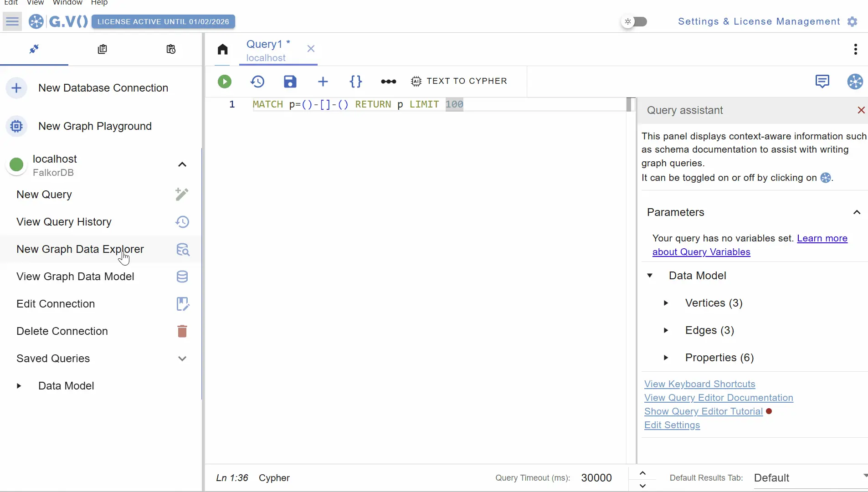Click the Graph Data Explorer search icon

tap(182, 249)
